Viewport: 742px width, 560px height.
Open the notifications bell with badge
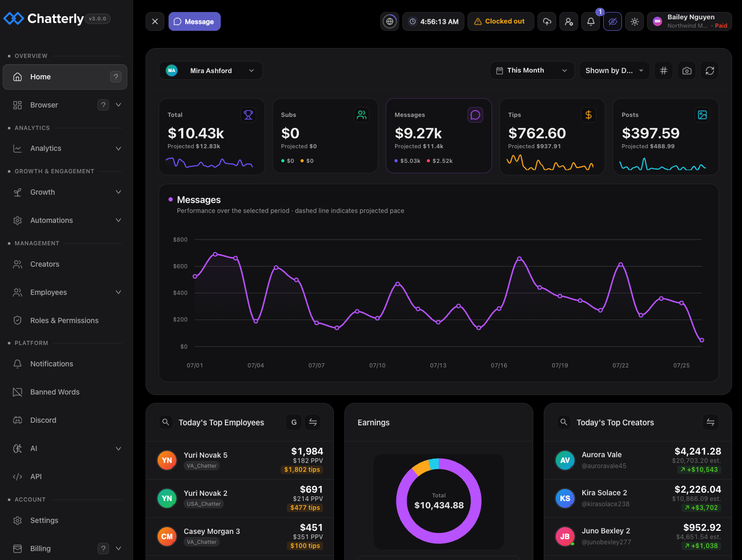(591, 21)
